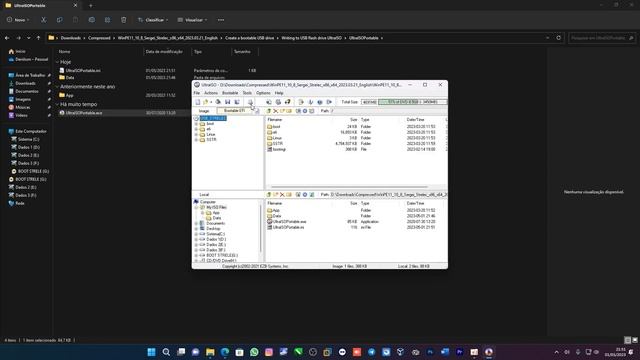Expand the Linux folder in image tree
The image size is (640, 360).
coord(196,134)
